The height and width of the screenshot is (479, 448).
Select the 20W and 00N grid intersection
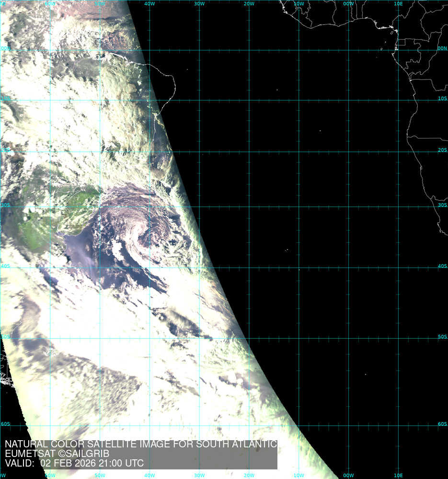249,50
